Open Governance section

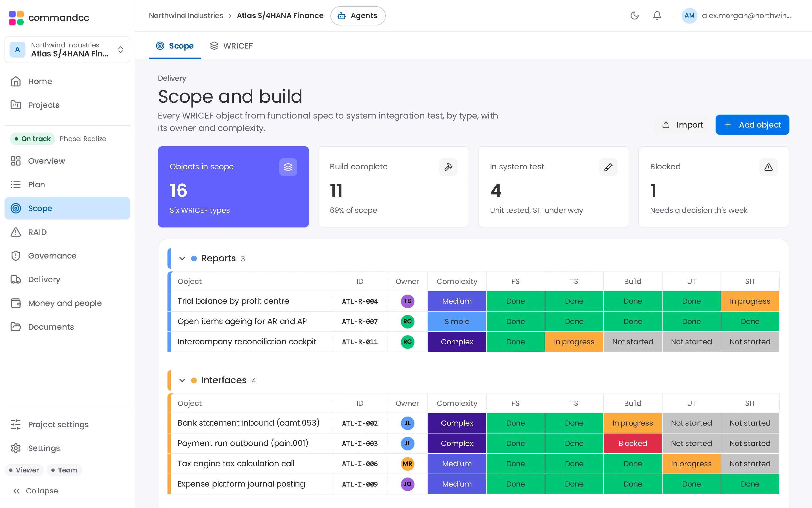[x=67, y=256]
